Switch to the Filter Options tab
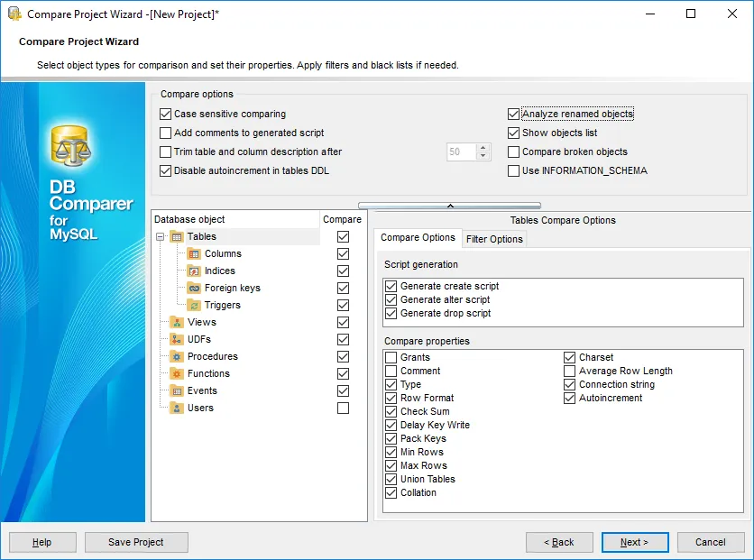Viewport: 754px width, 560px height. click(x=494, y=239)
